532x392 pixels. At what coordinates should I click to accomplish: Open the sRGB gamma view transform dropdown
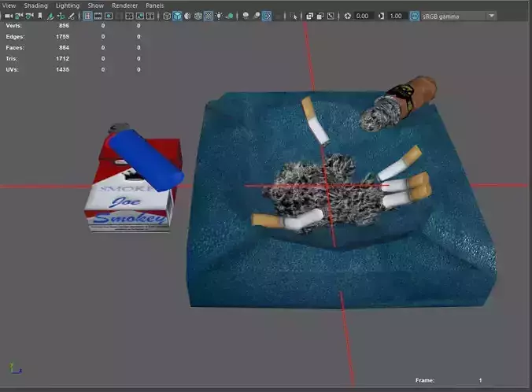[459, 16]
